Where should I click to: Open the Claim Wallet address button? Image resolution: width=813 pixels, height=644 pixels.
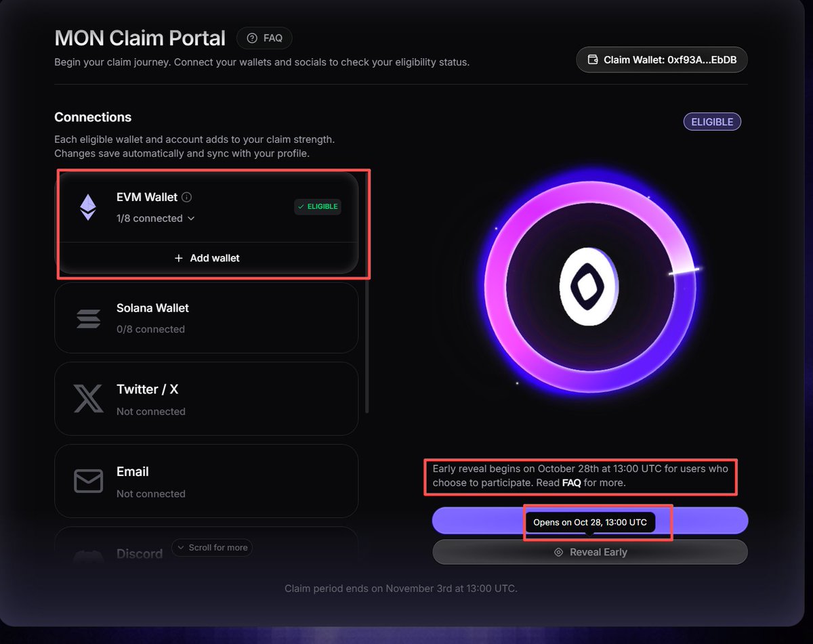point(662,60)
